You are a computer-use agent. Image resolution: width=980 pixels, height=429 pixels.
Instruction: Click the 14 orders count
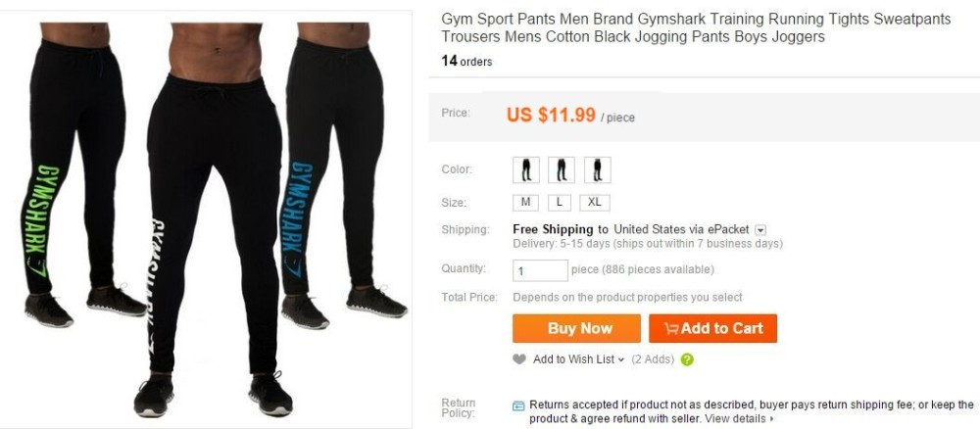pyautogui.click(x=466, y=61)
